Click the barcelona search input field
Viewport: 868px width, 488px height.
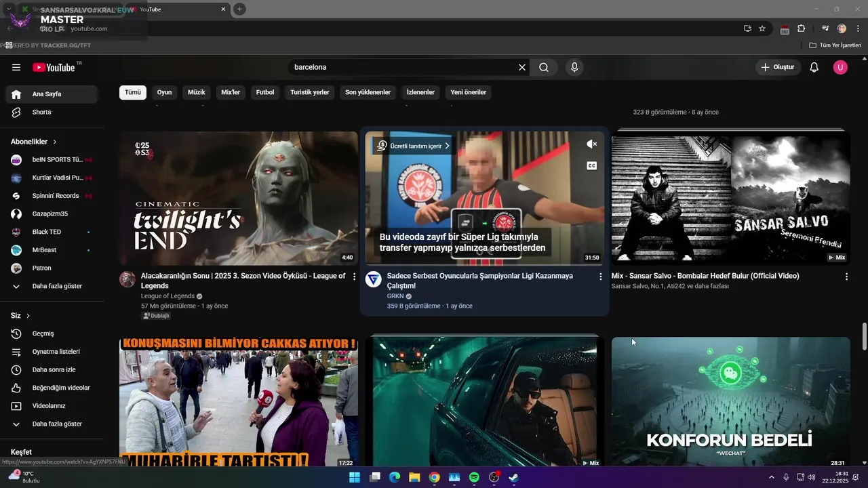click(403, 67)
